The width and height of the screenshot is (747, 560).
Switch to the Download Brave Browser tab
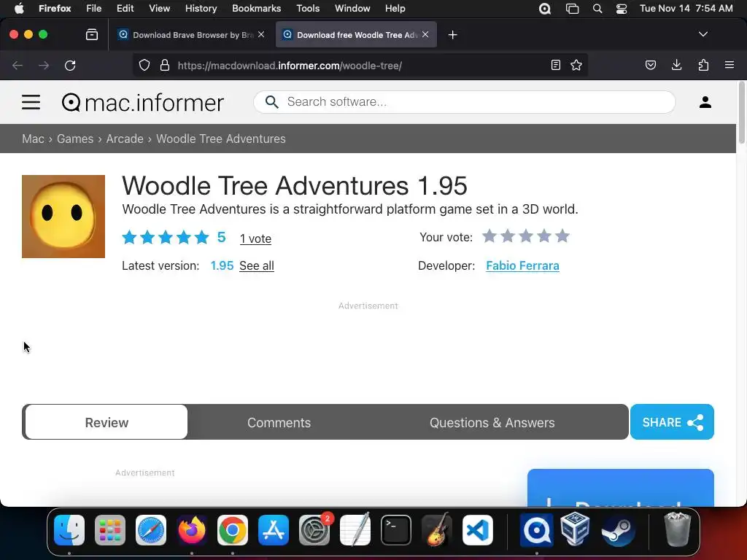[191, 35]
